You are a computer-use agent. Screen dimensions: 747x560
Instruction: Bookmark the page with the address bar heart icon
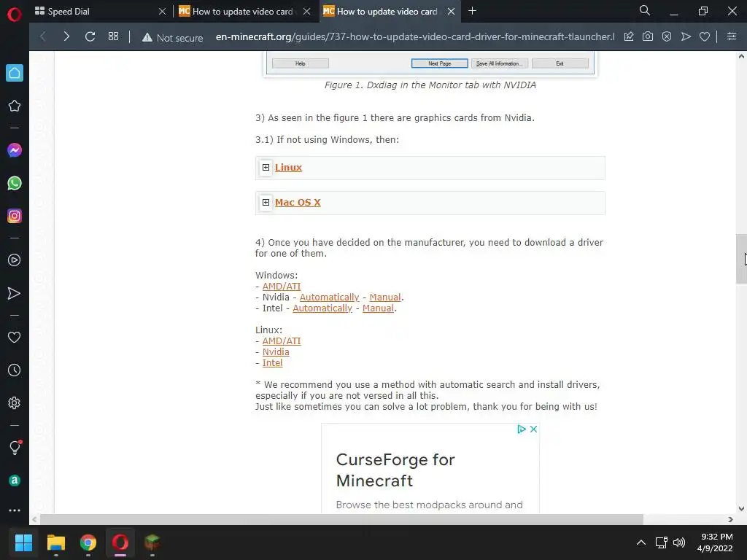705,36
